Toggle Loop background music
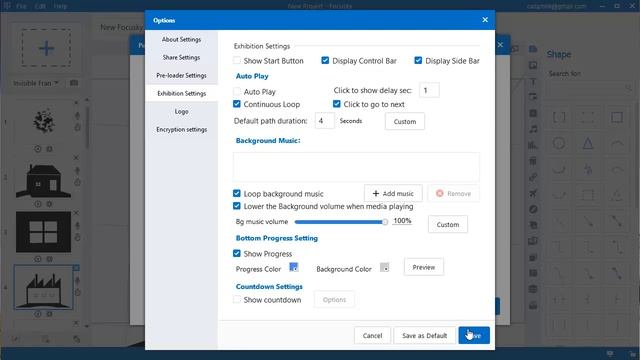Viewport: 640px width, 360px height. 237,193
